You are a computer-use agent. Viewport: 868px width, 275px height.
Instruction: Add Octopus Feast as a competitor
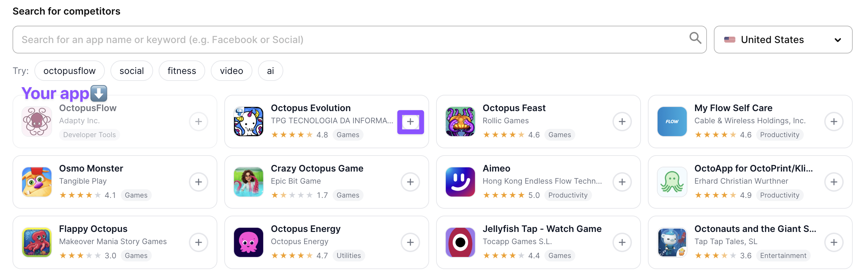(x=622, y=122)
